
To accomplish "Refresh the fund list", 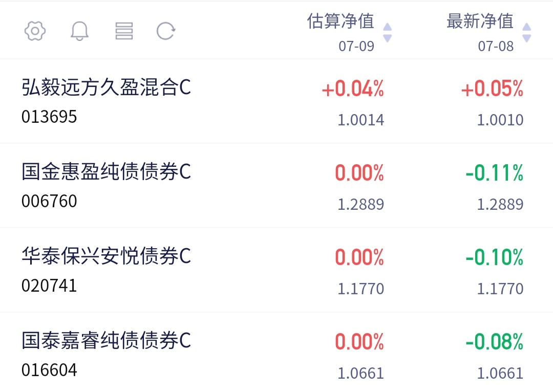I will [166, 31].
